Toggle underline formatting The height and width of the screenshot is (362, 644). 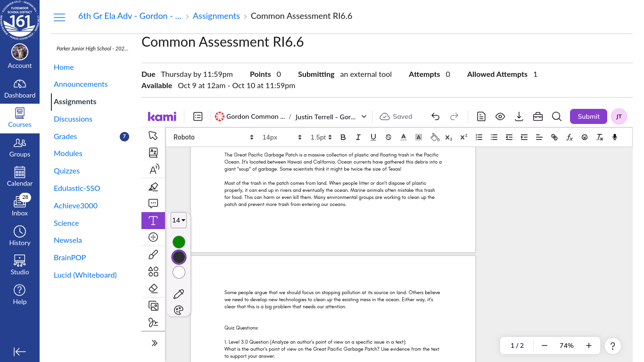tap(373, 137)
